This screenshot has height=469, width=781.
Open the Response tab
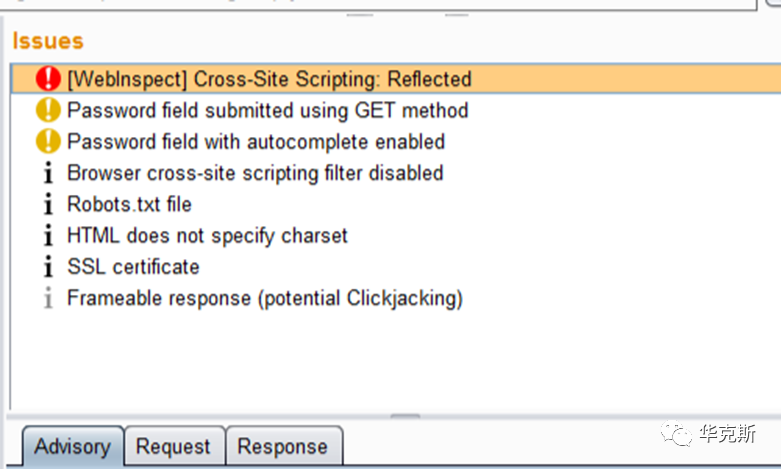click(x=282, y=446)
